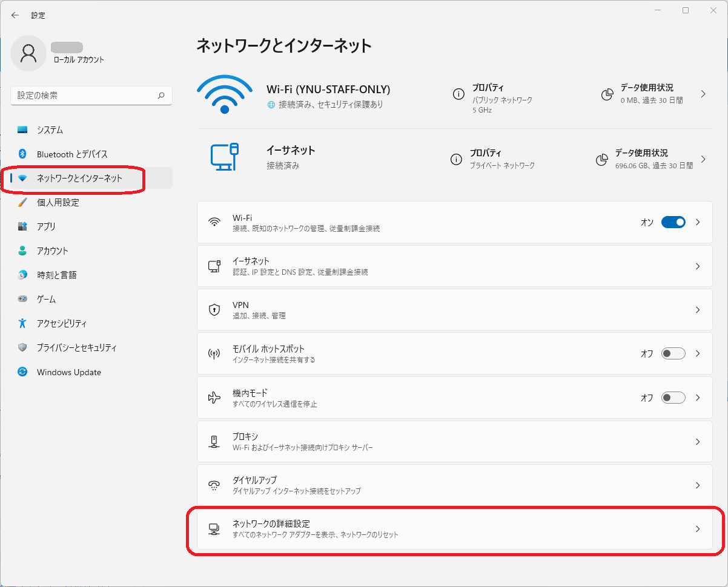Screen dimensions: 728x587
Task: Open Ethernet プロパティ プライベート ネットワーク
Action: [x=493, y=159]
